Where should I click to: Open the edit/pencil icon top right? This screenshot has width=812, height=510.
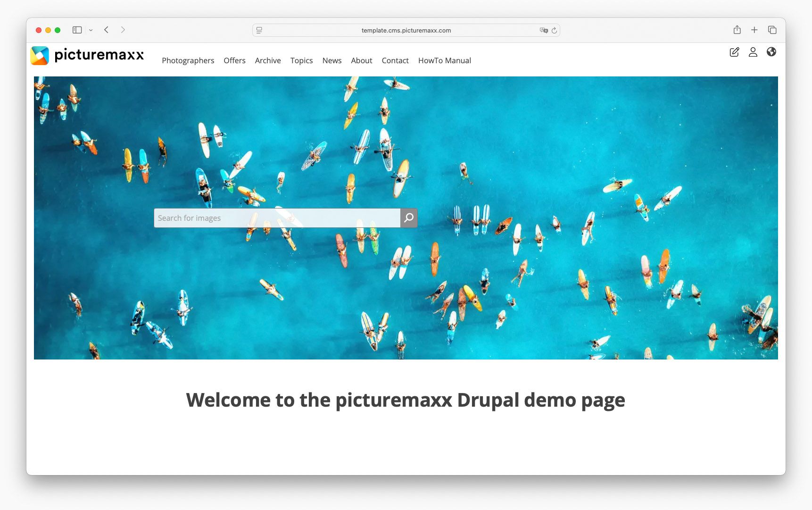coord(734,52)
